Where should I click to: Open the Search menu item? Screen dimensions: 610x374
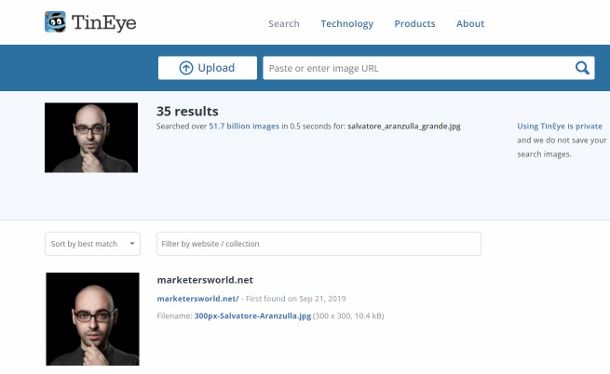coord(284,24)
